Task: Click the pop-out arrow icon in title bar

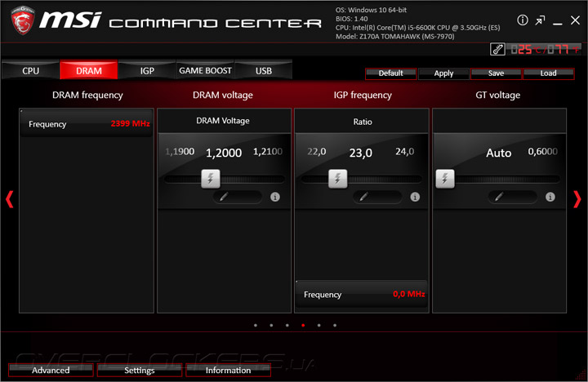Action: point(540,20)
